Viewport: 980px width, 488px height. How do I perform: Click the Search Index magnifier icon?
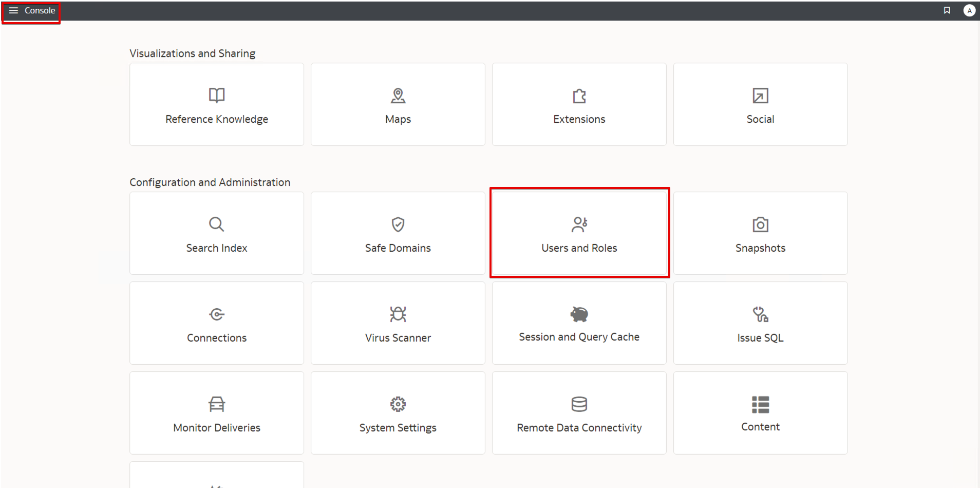217,224
